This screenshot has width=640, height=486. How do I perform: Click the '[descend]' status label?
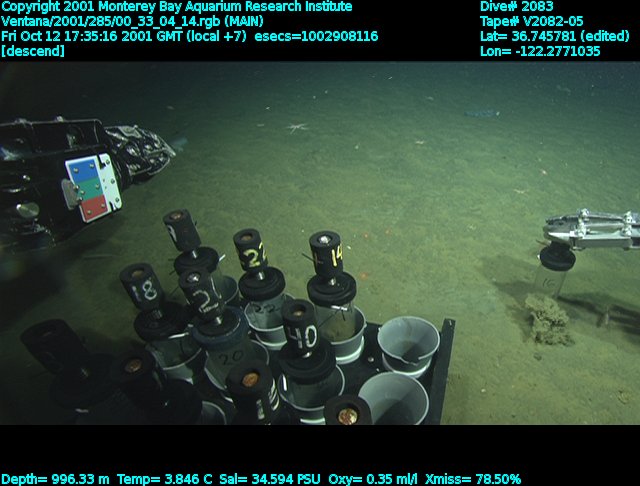pos(33,51)
